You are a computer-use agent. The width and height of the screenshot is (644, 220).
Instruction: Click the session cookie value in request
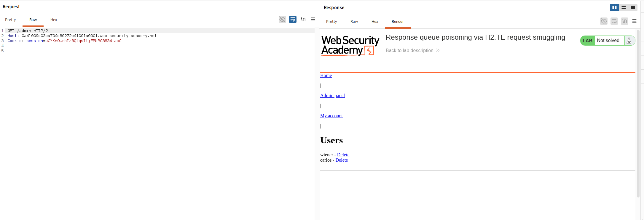tap(83, 41)
